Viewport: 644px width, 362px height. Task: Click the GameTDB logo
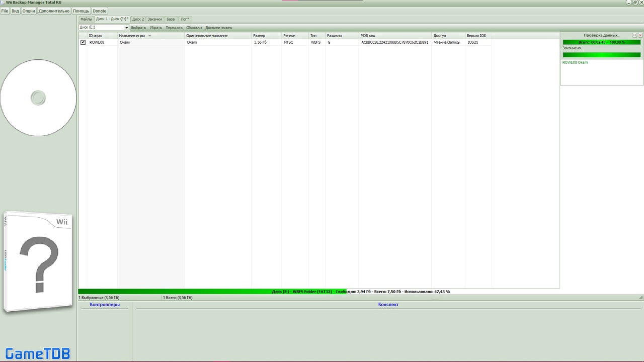[38, 353]
